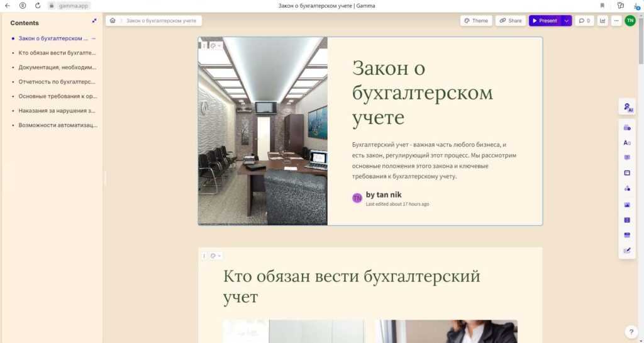The image size is (644, 343).
Task: Reload the gamma.app page
Action: (38, 6)
